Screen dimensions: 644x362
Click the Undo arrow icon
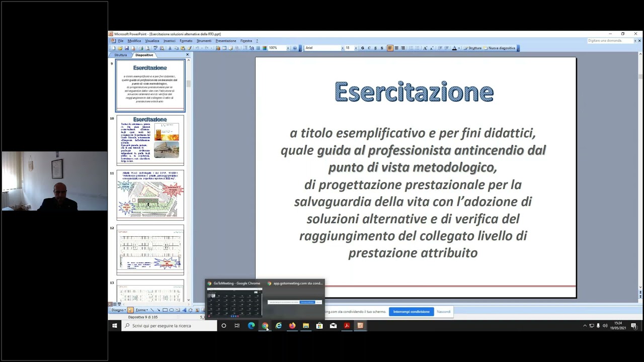197,48
